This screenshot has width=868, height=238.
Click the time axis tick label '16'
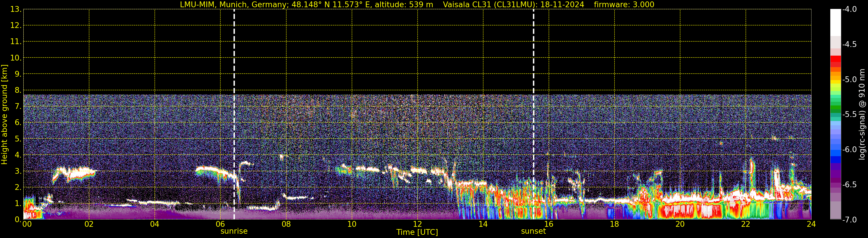tap(548, 224)
